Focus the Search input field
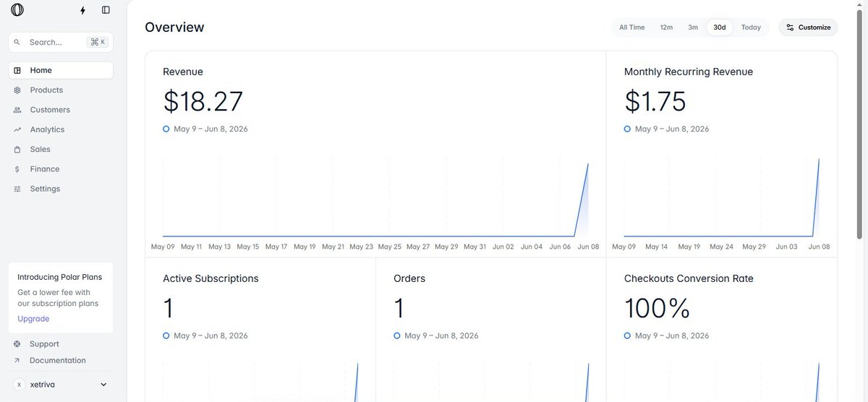This screenshot has width=868, height=402. (61, 43)
